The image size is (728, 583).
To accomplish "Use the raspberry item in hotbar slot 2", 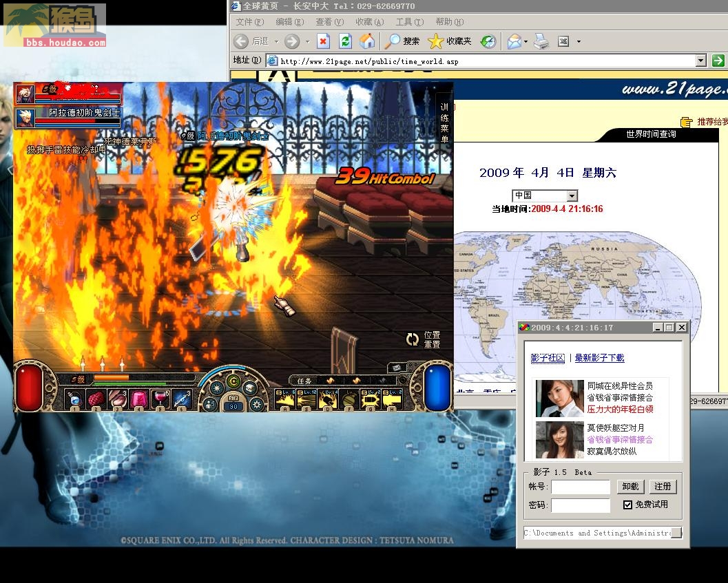I will pyautogui.click(x=96, y=399).
